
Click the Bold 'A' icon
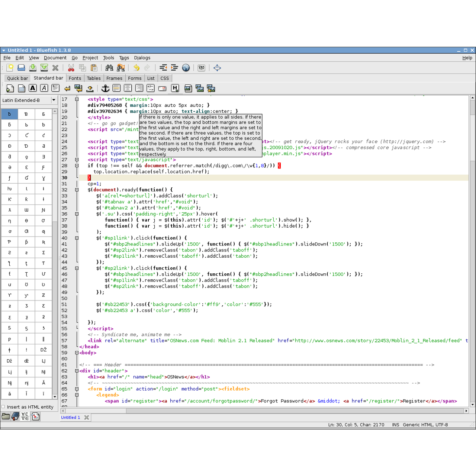(x=33, y=88)
